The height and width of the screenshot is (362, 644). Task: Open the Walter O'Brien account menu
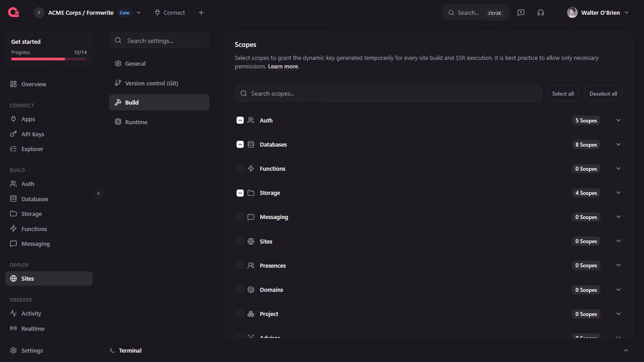[x=598, y=13]
